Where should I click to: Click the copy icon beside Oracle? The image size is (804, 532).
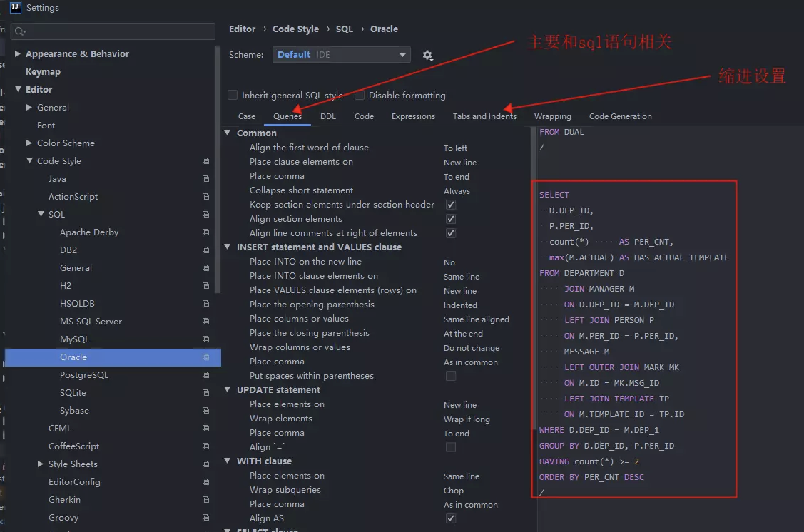(x=205, y=357)
